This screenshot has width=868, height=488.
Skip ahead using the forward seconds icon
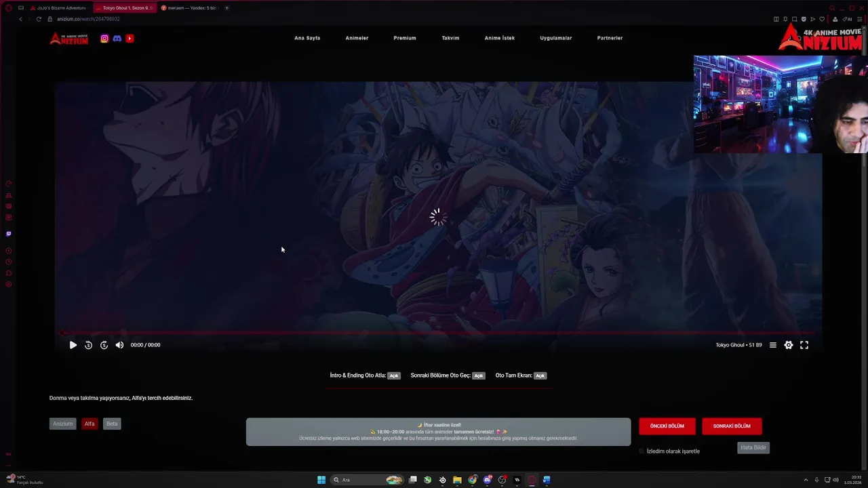104,345
